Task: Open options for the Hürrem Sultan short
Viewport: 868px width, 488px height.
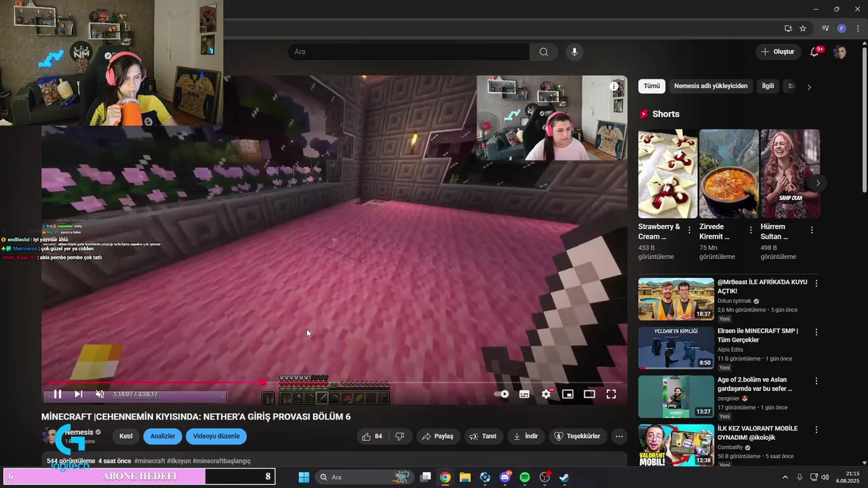Action: tap(812, 230)
